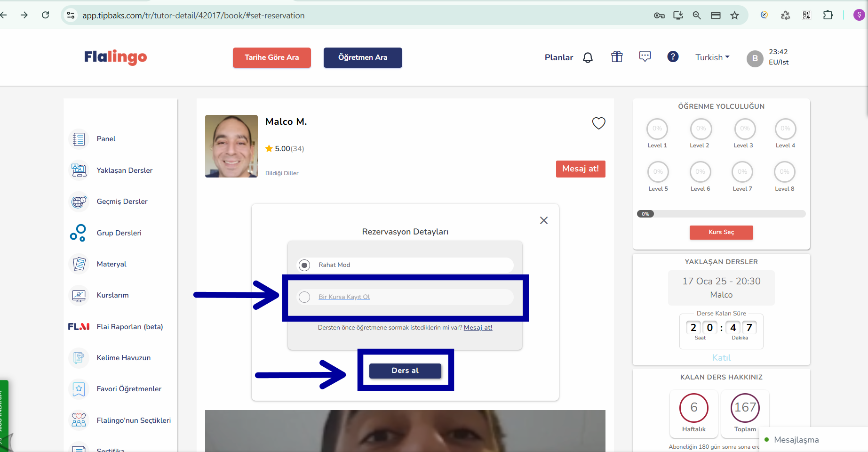The height and width of the screenshot is (452, 868).
Task: Open the gift box icon
Action: [617, 57]
